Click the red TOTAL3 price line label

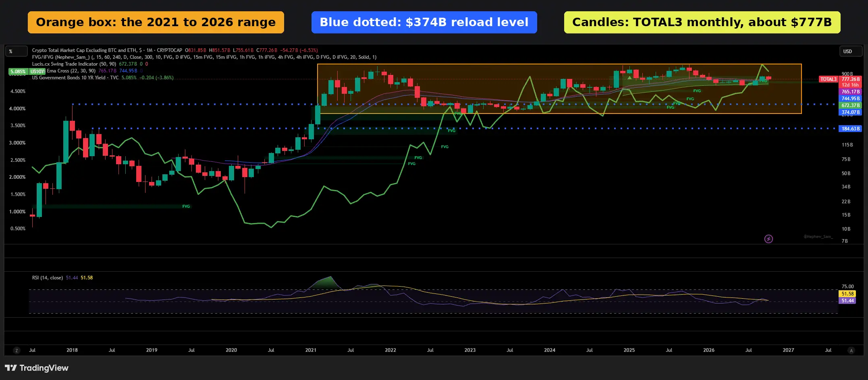click(x=829, y=79)
